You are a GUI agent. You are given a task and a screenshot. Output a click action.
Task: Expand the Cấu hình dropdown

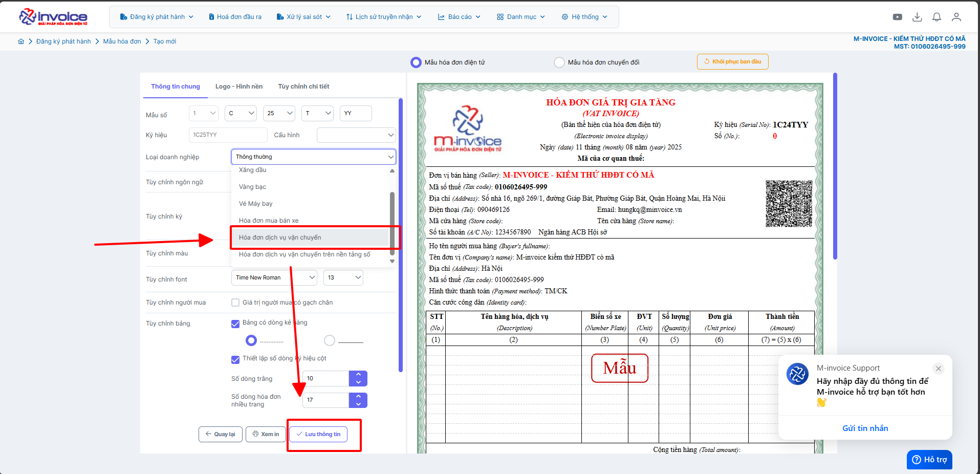356,135
